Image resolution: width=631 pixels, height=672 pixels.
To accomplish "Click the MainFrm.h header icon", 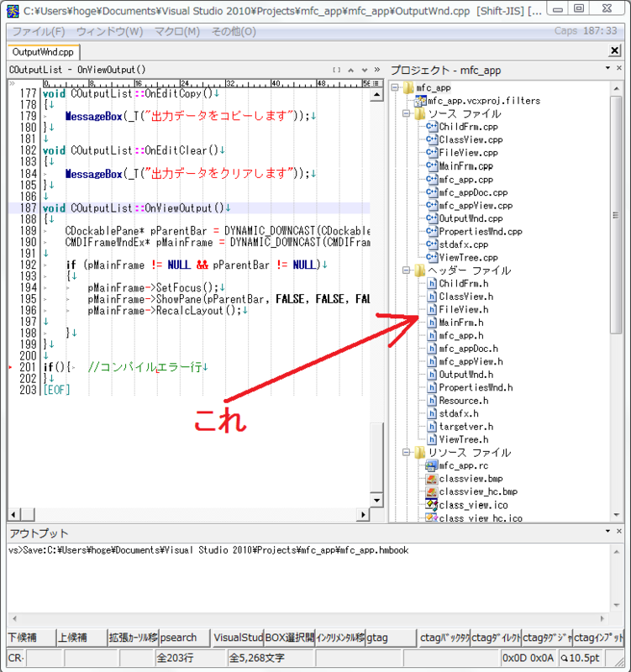I will tap(433, 323).
